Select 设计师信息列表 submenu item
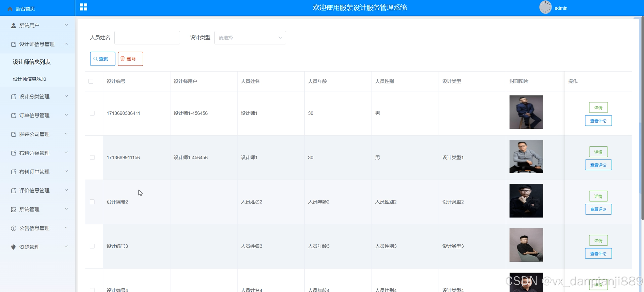 point(32,62)
